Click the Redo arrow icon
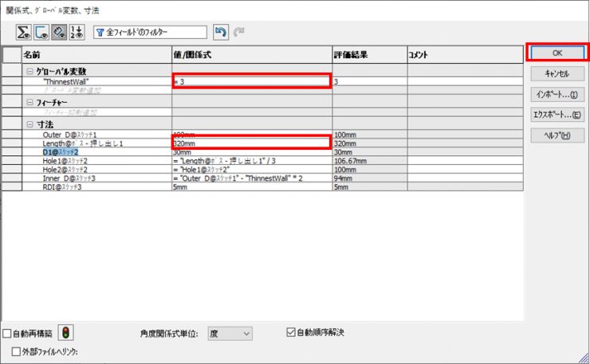 238,33
